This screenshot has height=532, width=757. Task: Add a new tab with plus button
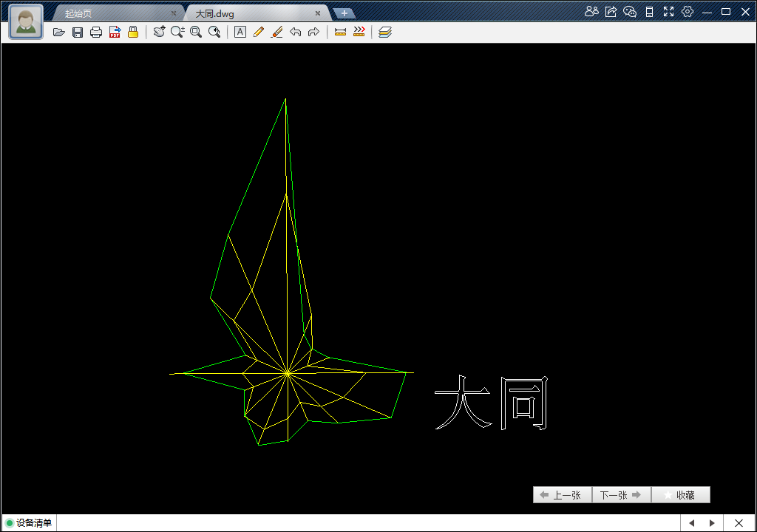click(344, 13)
